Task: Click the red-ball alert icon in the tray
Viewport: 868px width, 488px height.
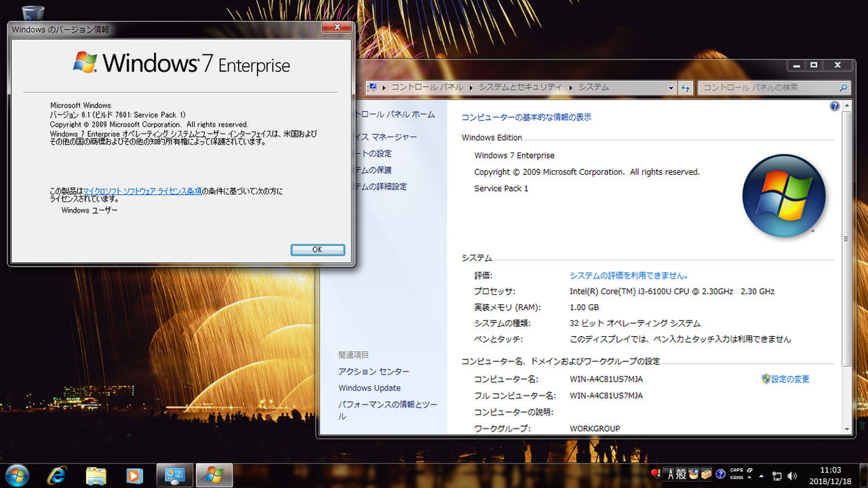Action: (x=655, y=474)
